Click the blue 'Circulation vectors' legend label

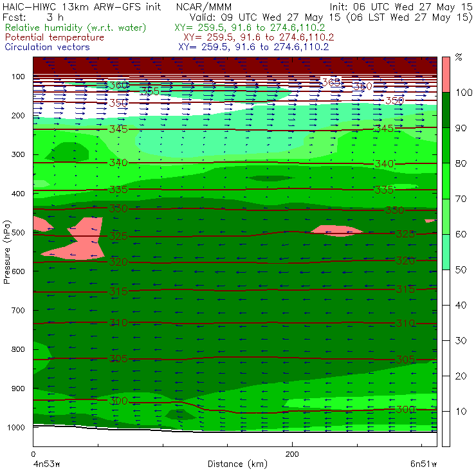pos(48,47)
